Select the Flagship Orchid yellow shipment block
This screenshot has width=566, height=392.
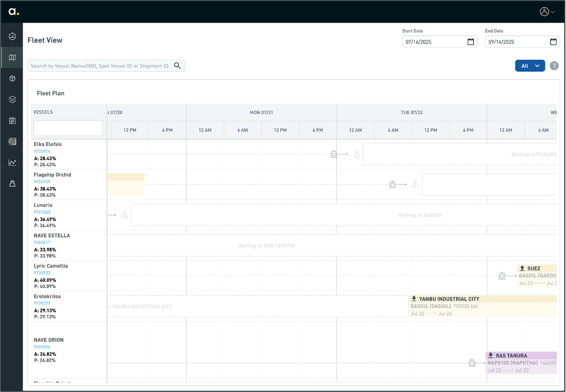(126, 185)
